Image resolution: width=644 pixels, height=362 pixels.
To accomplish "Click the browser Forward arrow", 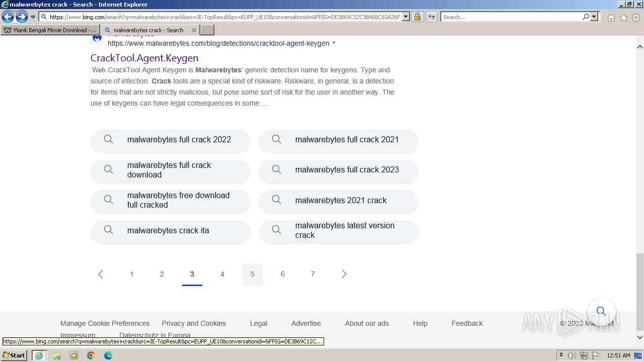I will [x=22, y=17].
